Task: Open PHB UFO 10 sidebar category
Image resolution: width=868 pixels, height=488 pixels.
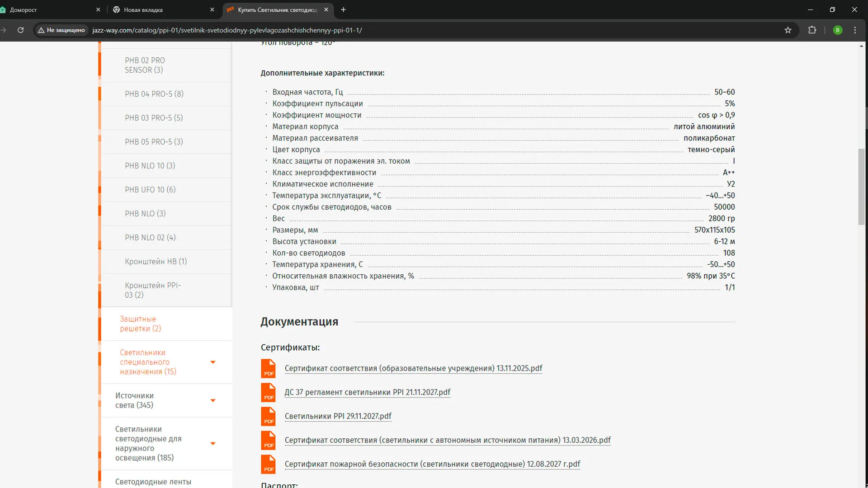Action: click(x=150, y=190)
